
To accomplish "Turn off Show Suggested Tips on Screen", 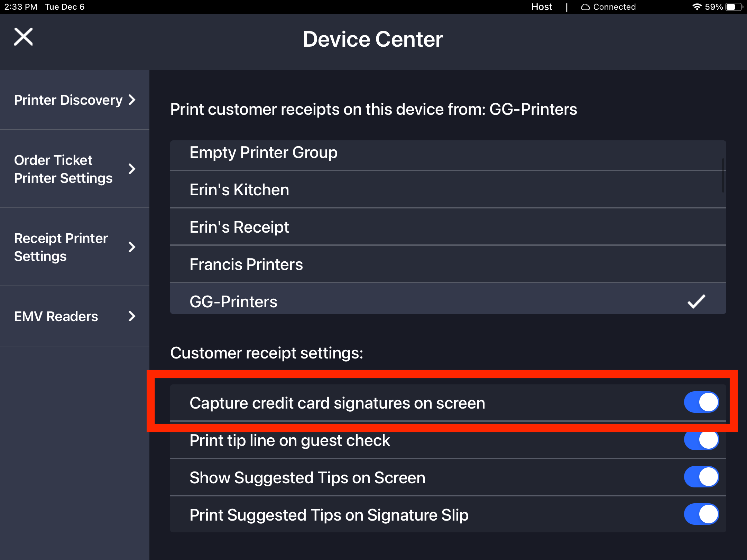I will tap(701, 477).
